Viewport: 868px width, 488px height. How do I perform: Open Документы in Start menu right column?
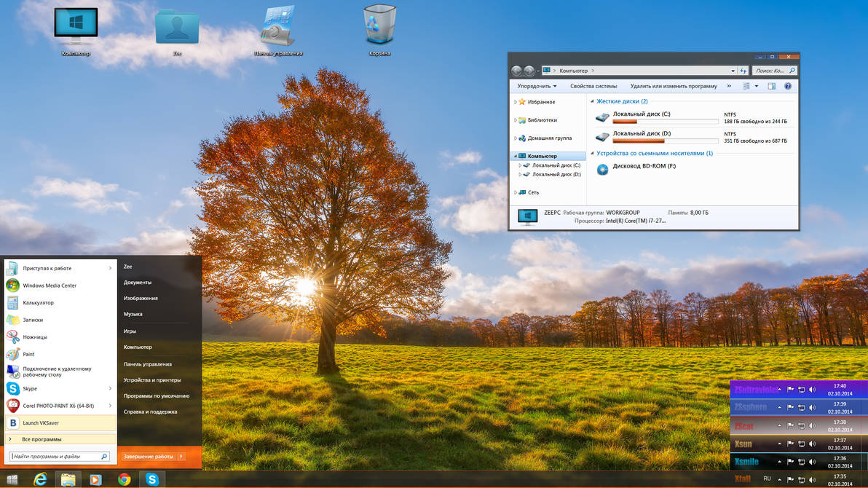[x=138, y=283]
